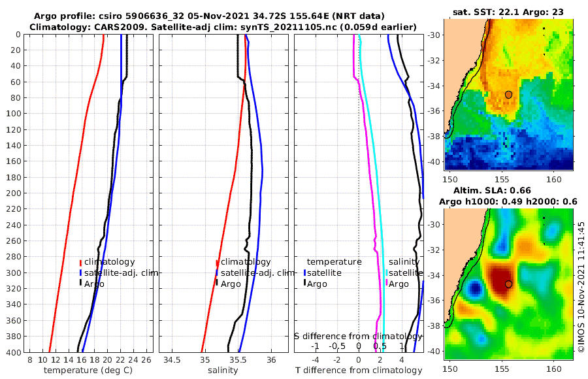Click cyan satellite marker in salinity difference legend
This screenshot has width=588, height=379.
(387, 272)
